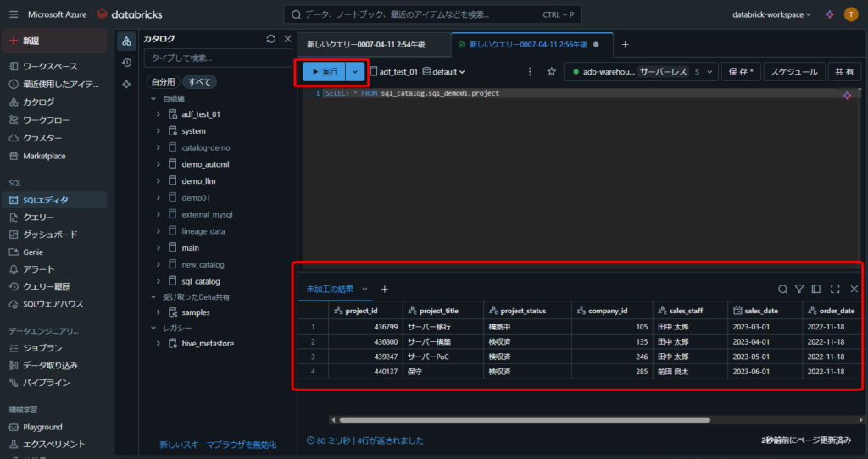
Task: Toggle the 自分用 catalog filter
Action: click(x=164, y=82)
